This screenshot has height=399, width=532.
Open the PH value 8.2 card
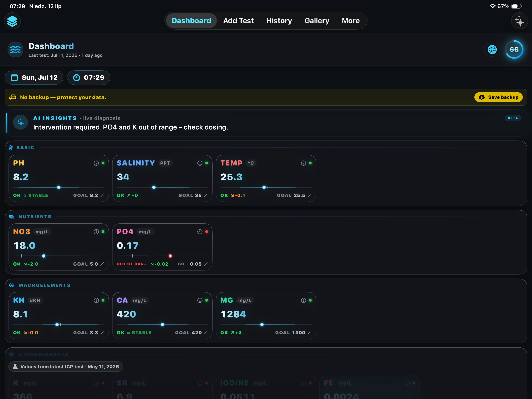[x=59, y=178]
